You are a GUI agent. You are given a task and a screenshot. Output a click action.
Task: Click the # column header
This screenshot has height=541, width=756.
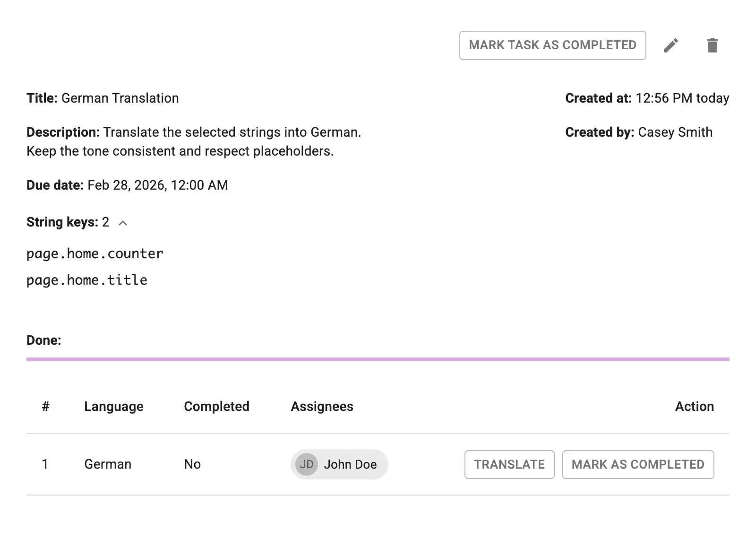click(x=45, y=406)
